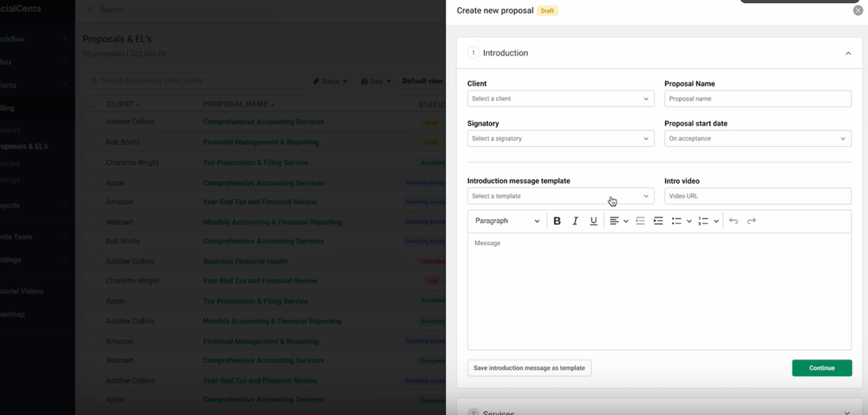Insert a numbered list
Screen dimensions: 868x415
[704, 221]
